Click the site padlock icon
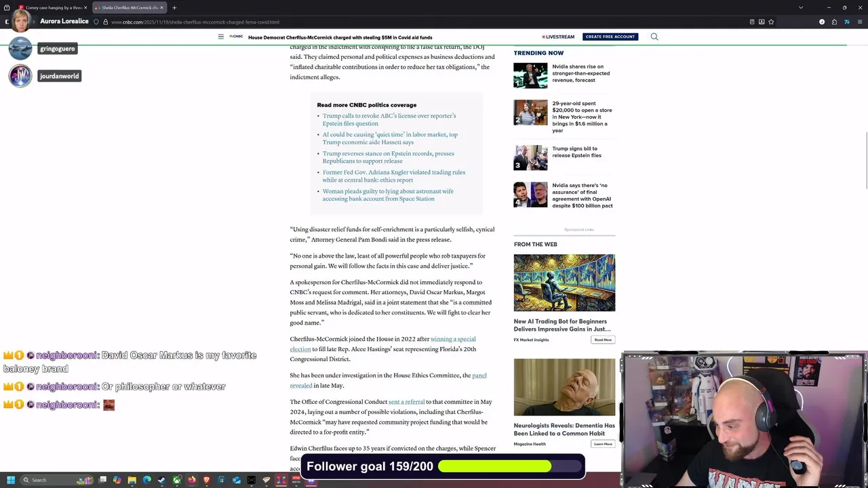Viewport: 868px width, 488px height. coord(105,22)
